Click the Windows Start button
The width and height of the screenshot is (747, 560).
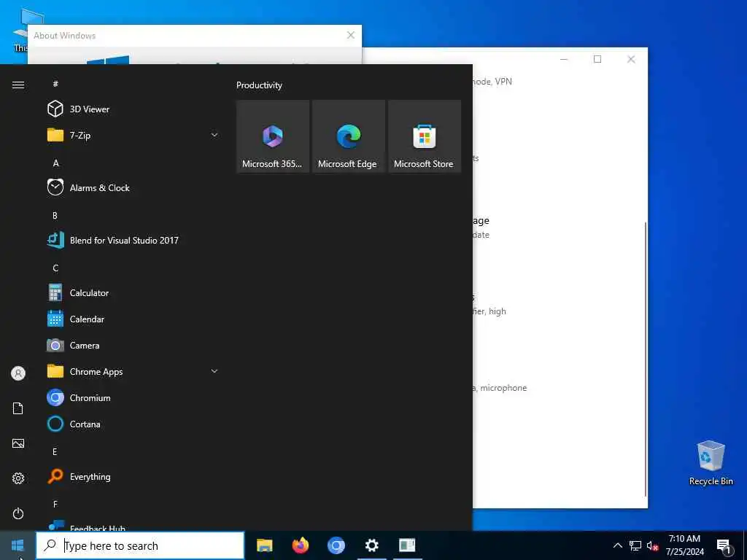tap(18, 545)
